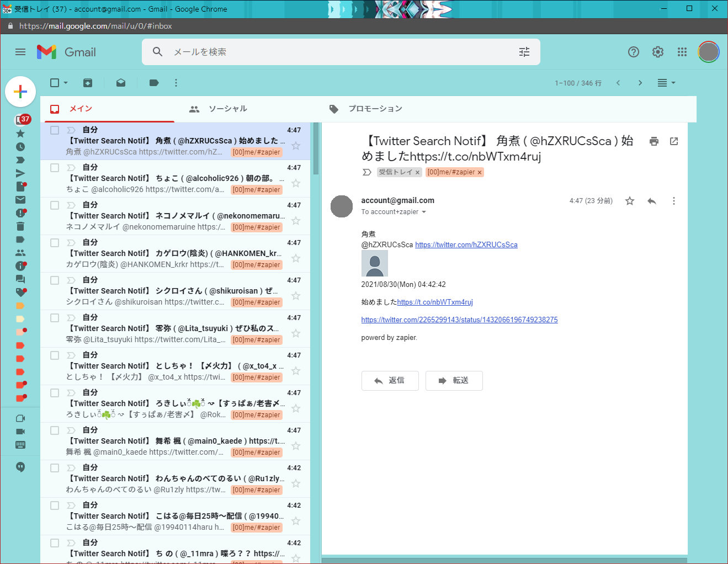Screen dimensions: 728x564
Task: Open twitter.com/hZXRUCsSca profile link
Action: (466, 245)
